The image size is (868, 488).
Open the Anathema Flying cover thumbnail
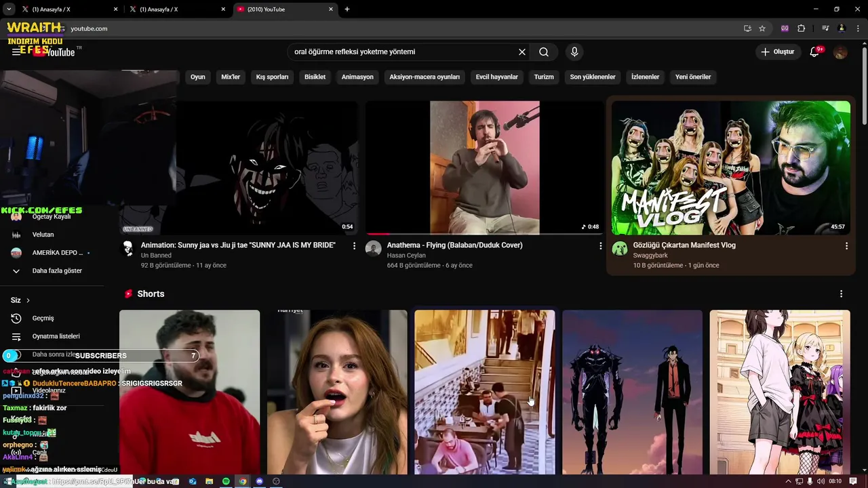[x=484, y=167]
